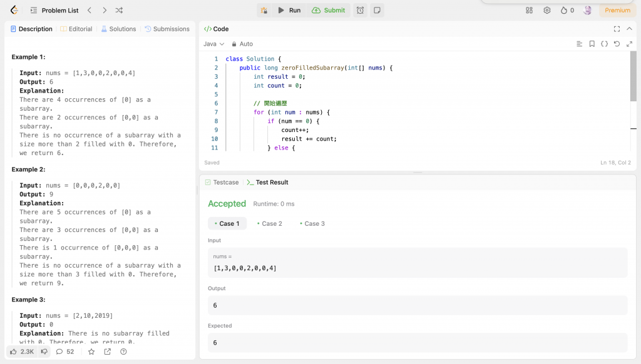Submit the solution

point(328,10)
